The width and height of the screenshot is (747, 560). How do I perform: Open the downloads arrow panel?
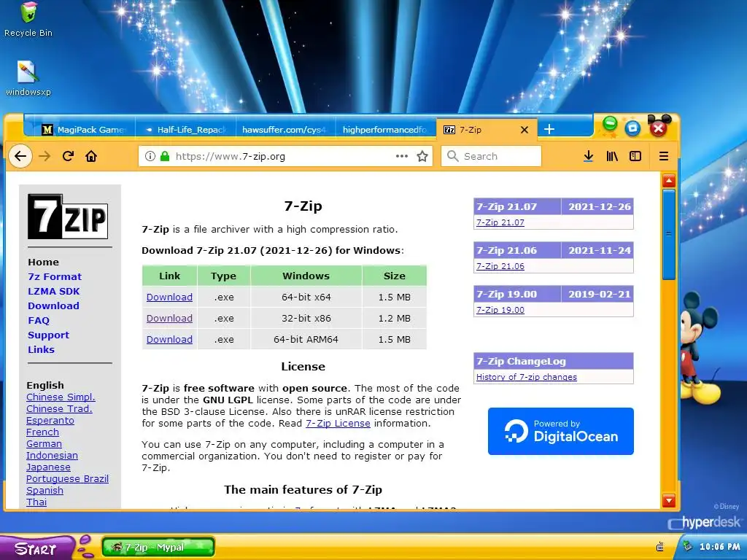(589, 156)
